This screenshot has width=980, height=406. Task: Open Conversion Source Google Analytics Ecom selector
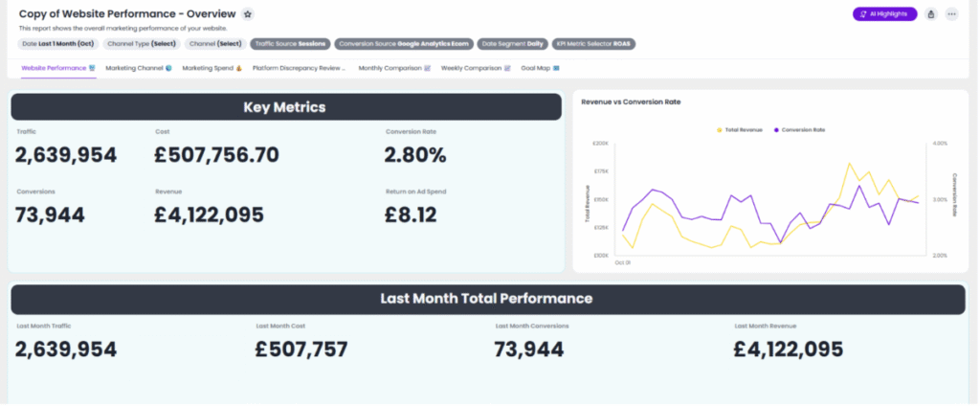[404, 44]
